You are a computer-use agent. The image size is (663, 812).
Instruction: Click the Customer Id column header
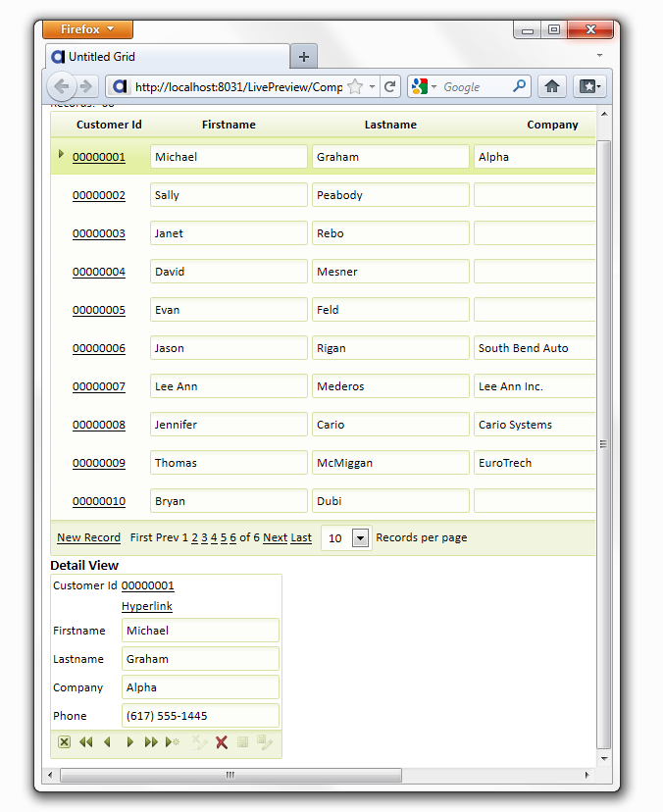[x=109, y=125]
